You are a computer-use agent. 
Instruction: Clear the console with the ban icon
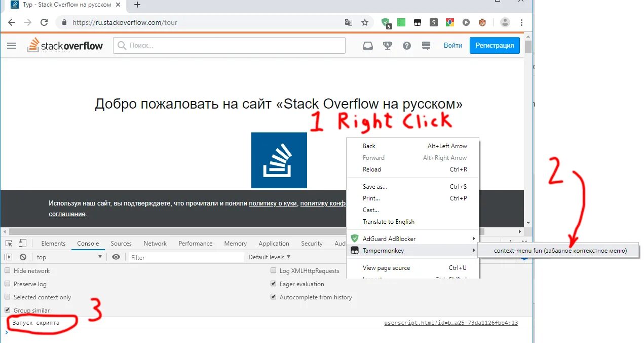coord(23,257)
